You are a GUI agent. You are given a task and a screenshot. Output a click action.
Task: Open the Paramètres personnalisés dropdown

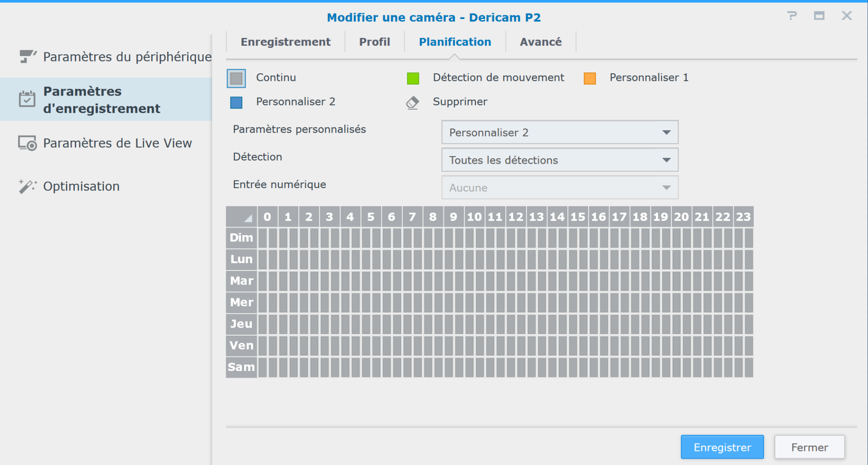[560, 132]
